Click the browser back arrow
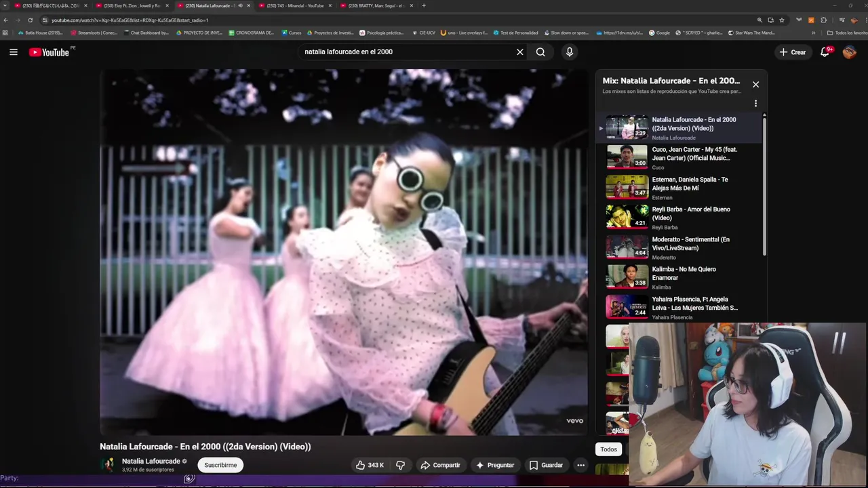 coord(6,20)
